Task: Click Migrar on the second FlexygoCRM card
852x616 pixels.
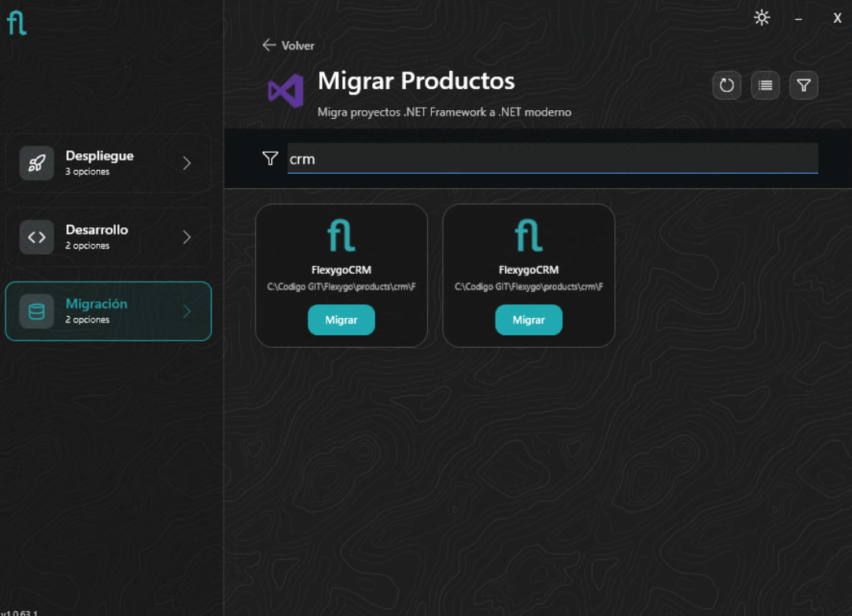Action: tap(529, 320)
